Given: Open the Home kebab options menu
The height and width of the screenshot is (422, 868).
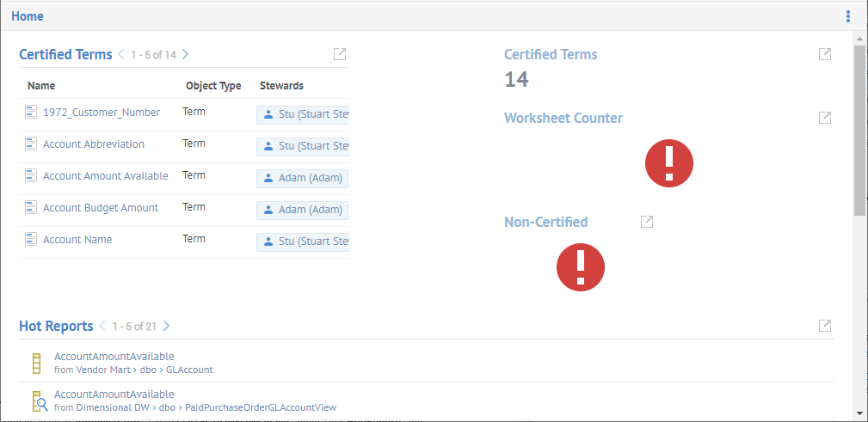Looking at the screenshot, I should tap(848, 16).
